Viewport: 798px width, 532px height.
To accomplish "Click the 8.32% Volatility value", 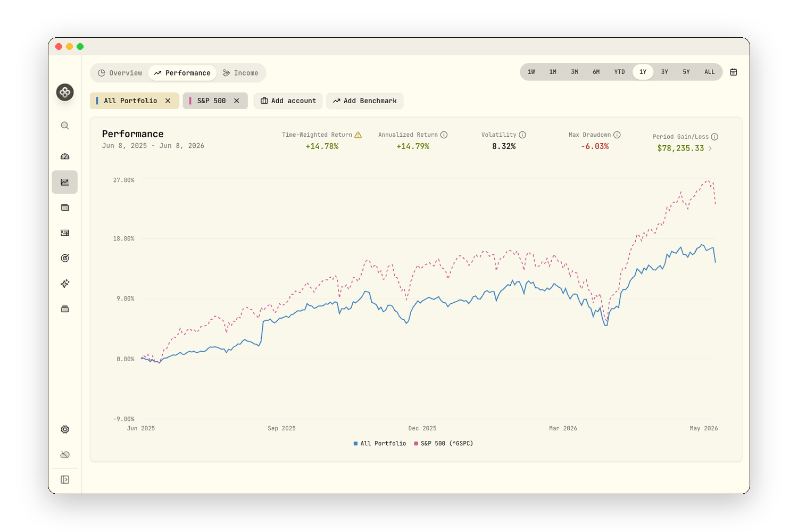I will click(x=504, y=146).
